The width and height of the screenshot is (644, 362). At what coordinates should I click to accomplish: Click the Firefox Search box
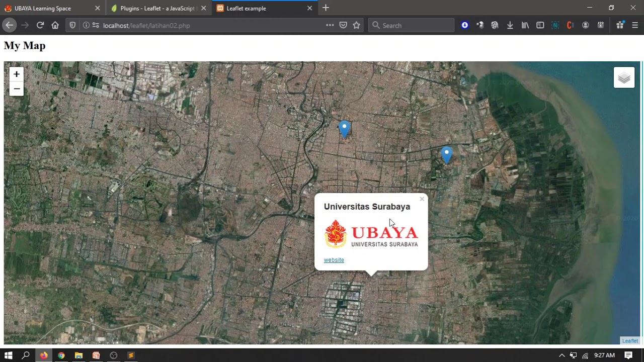[412, 25]
